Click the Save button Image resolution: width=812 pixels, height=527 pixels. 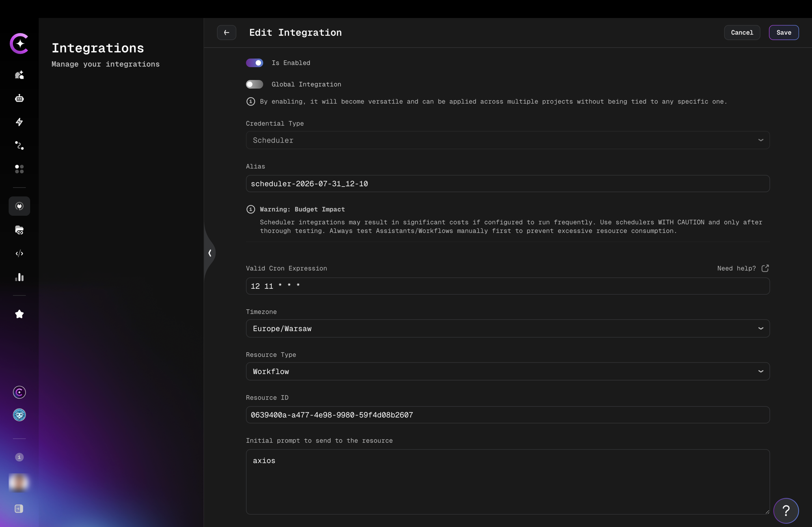tap(784, 32)
